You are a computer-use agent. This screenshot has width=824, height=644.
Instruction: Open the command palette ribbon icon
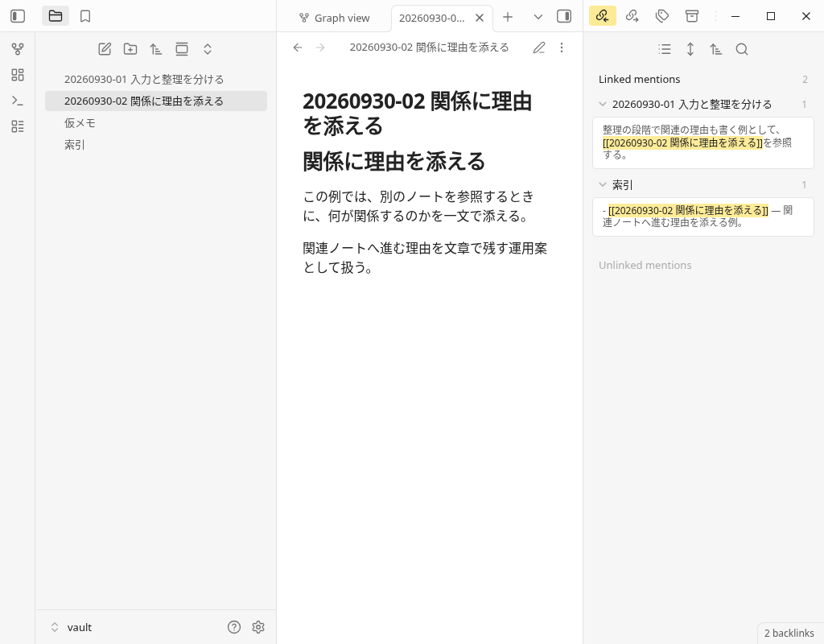pos(18,101)
